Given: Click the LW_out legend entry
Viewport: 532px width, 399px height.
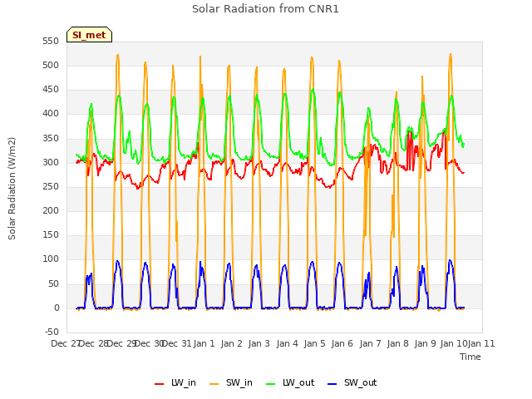Looking at the screenshot, I should [290, 382].
